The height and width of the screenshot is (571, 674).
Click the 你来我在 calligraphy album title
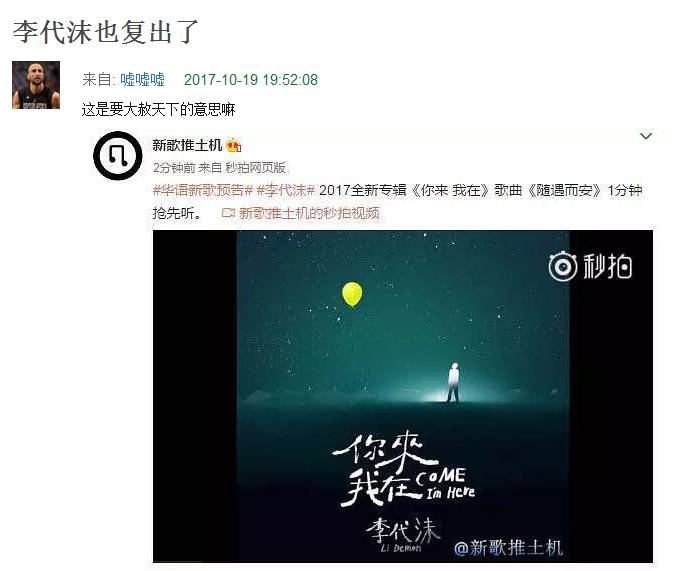pos(382,469)
